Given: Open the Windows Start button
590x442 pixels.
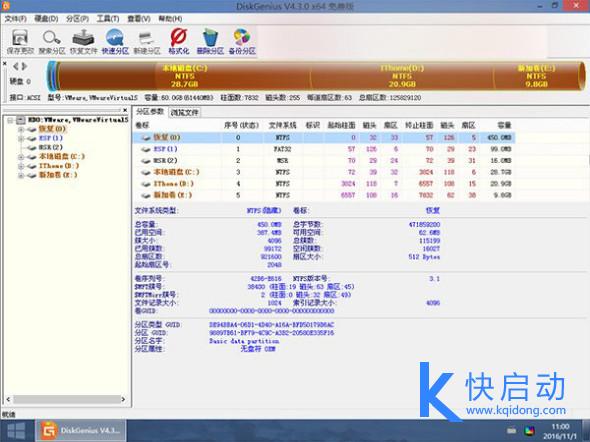Looking at the screenshot, I should click(17, 431).
